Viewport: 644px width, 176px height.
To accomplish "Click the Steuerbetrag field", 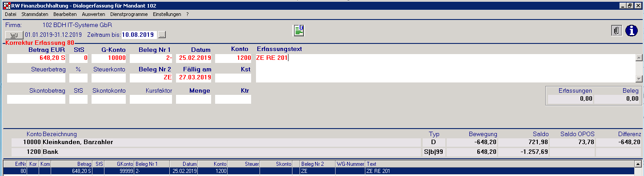I will (x=36, y=78).
